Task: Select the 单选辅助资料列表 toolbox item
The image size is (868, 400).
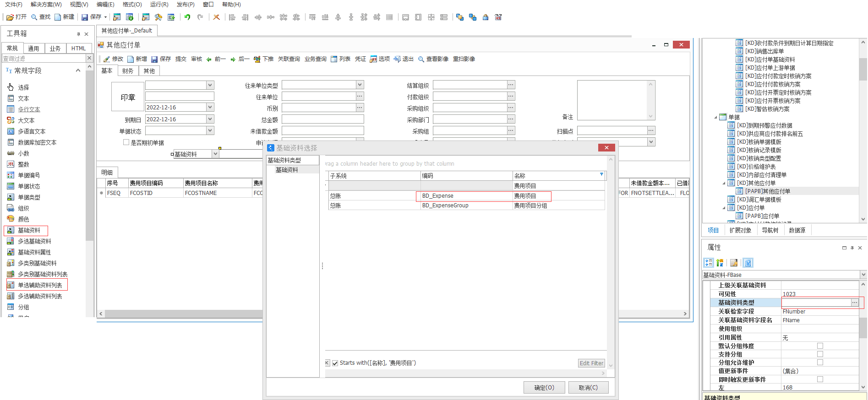Action: (x=39, y=285)
